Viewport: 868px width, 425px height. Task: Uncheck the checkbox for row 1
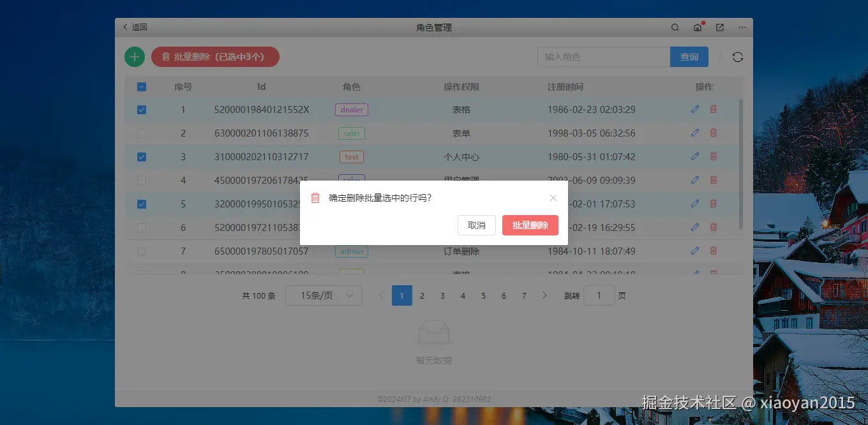coord(141,109)
